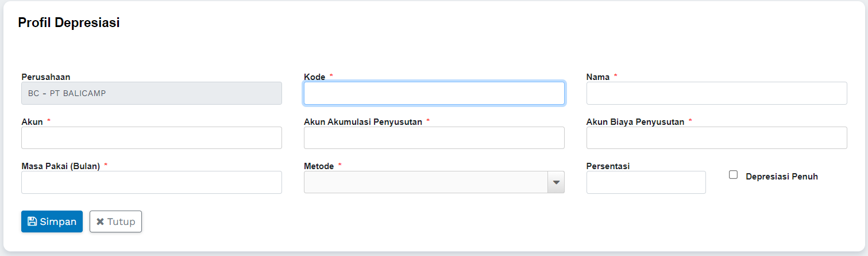The height and width of the screenshot is (256, 868).
Task: Click the Profil Depresiasi heading
Action: [69, 23]
